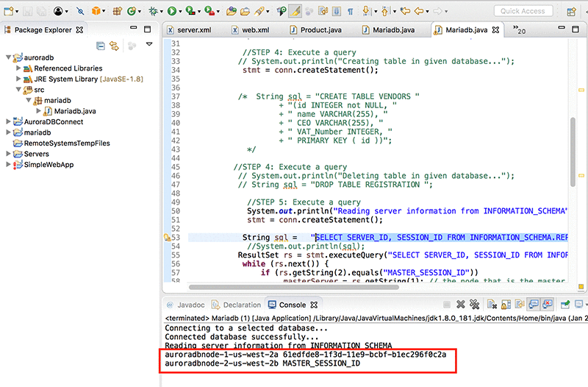The width and height of the screenshot is (588, 387).
Task: Open the External Tools dropdown arrow
Action: click(218, 12)
